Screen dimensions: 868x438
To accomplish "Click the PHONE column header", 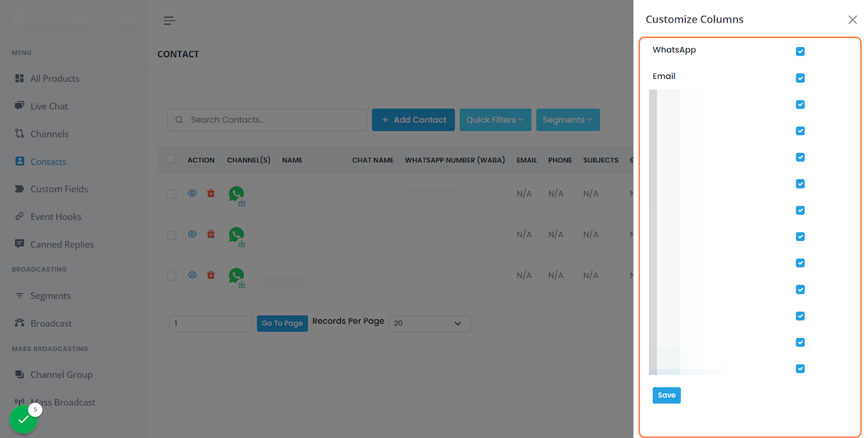I will coord(560,160).
